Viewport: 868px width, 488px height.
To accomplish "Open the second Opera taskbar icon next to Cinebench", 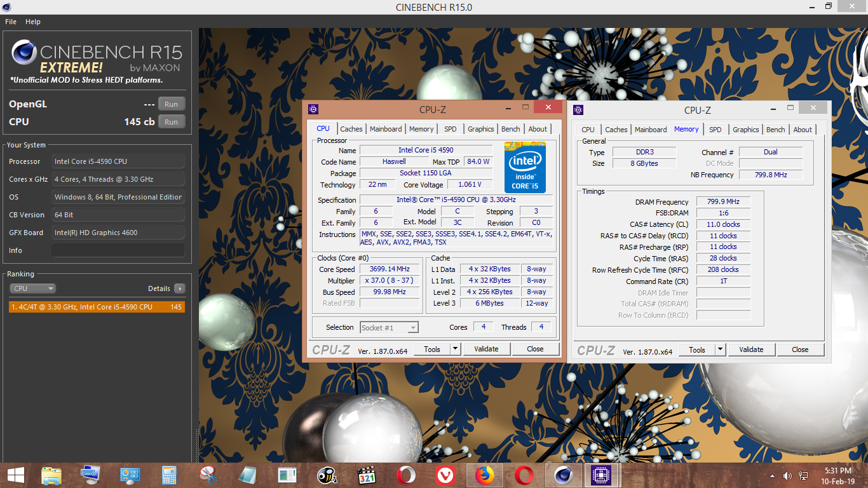I will [x=524, y=475].
